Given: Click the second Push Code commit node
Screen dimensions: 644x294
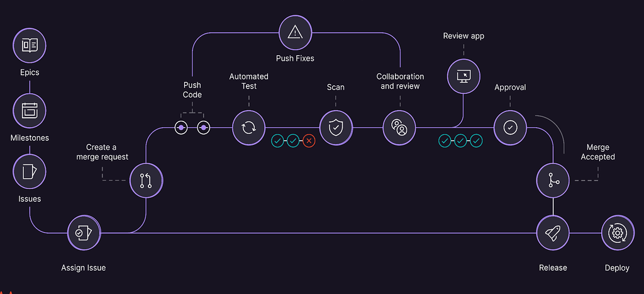Looking at the screenshot, I should tap(203, 128).
